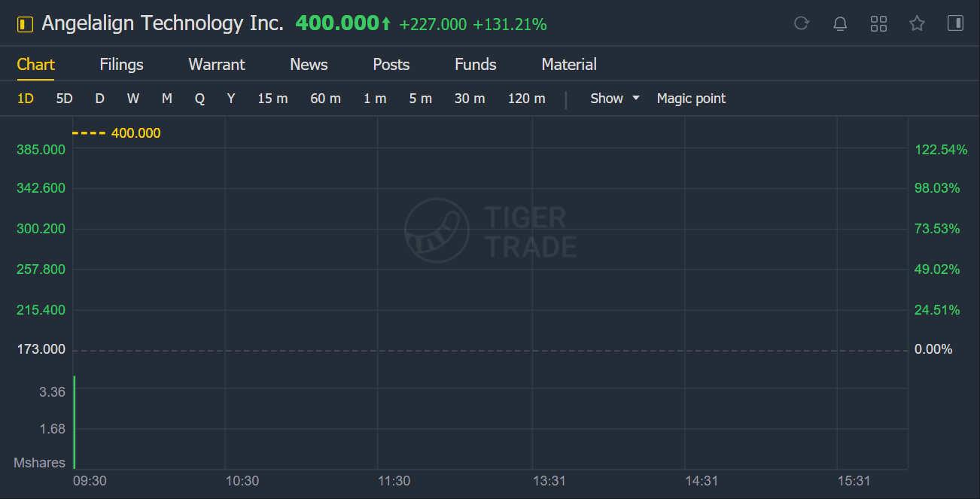This screenshot has width=980, height=499.
Task: Toggle the side panel layout icon
Action: [x=955, y=23]
